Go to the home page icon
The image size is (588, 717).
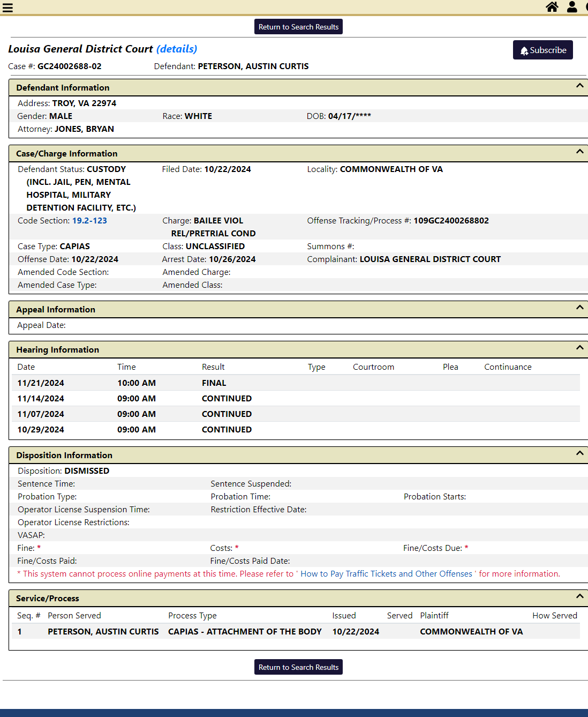(552, 7)
